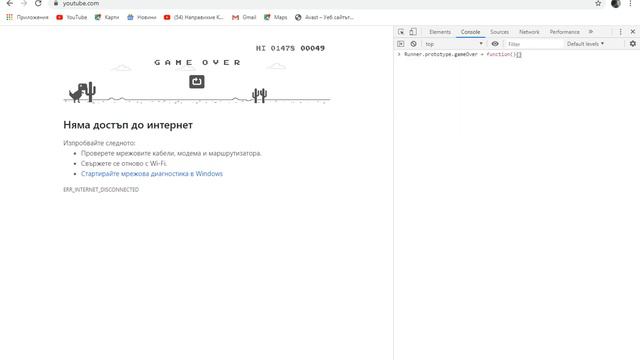Open the top JavaScript context dropdown

point(454,44)
